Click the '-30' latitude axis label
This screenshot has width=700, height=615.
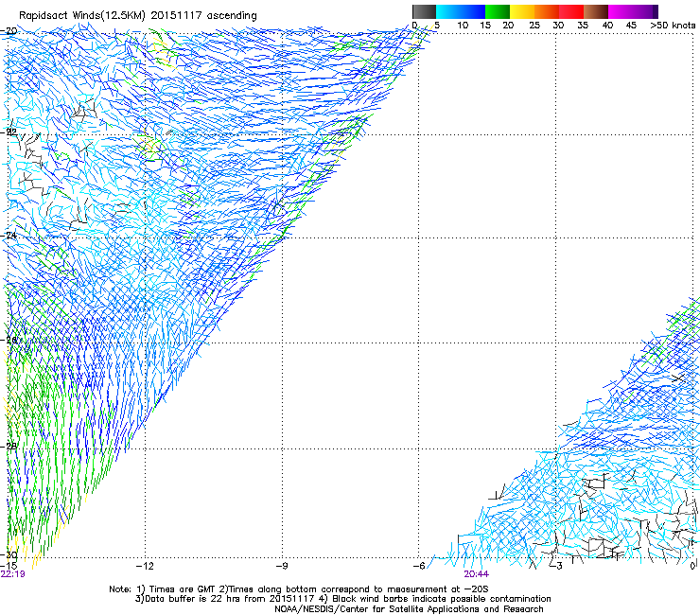point(9,554)
